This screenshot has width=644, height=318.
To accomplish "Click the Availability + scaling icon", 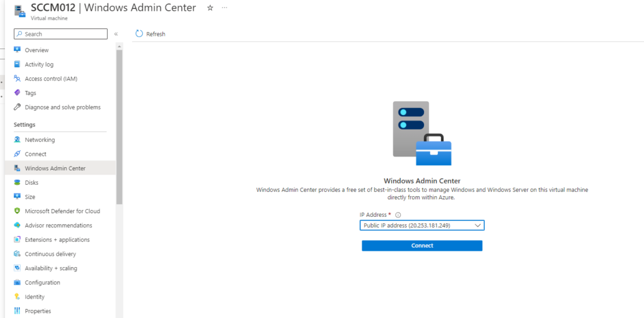I will pos(17,268).
